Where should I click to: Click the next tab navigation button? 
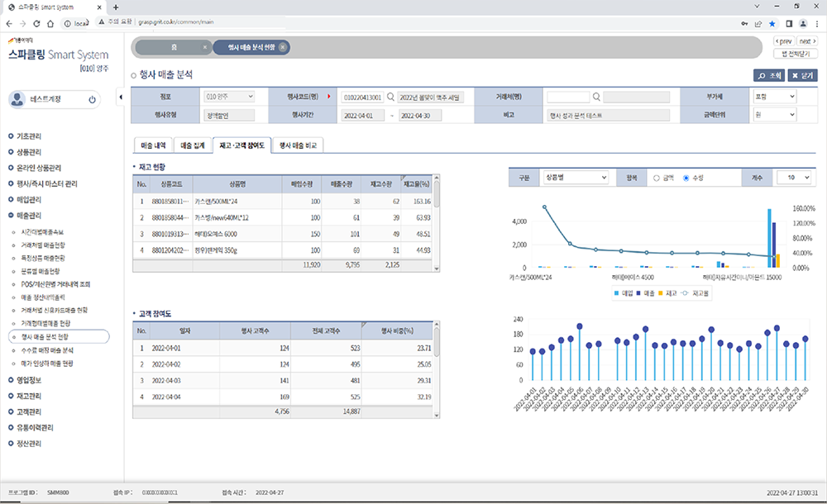(807, 41)
